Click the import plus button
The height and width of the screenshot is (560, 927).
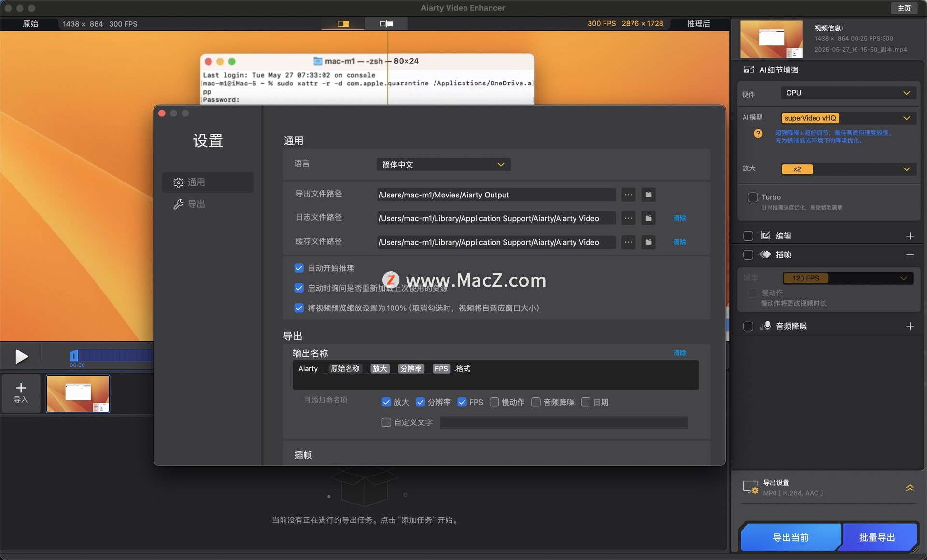click(21, 393)
